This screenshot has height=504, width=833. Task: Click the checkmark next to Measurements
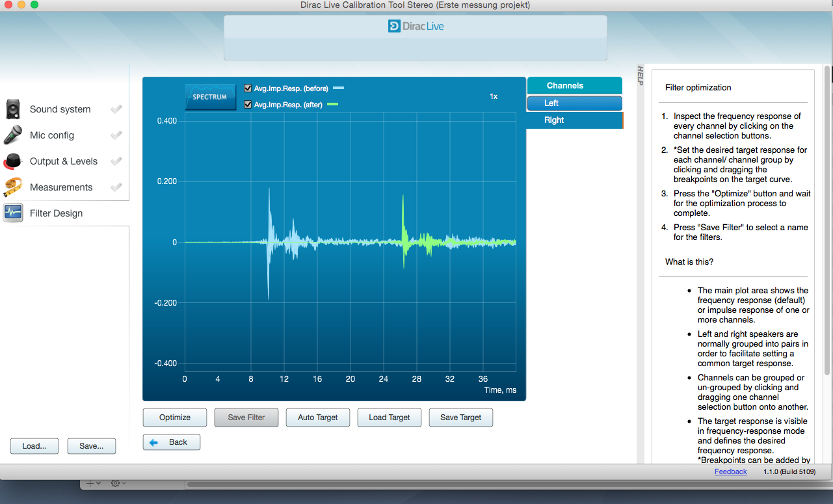(x=116, y=187)
